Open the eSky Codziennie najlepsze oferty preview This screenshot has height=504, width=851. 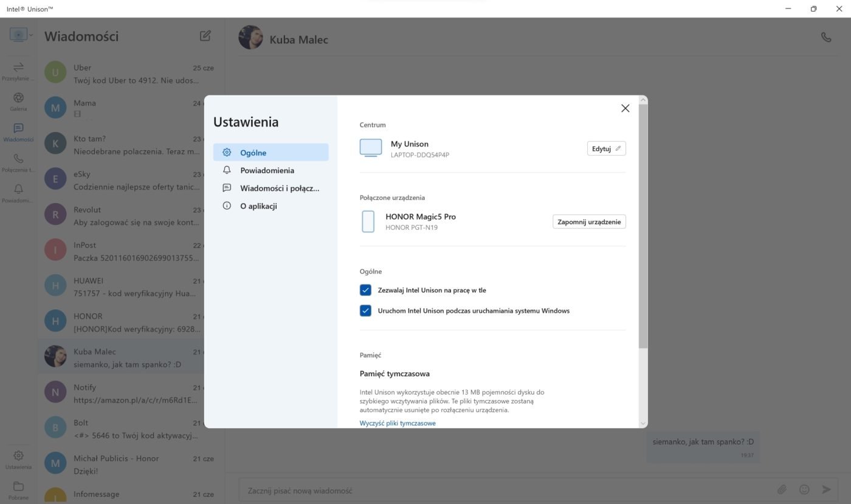click(136, 187)
